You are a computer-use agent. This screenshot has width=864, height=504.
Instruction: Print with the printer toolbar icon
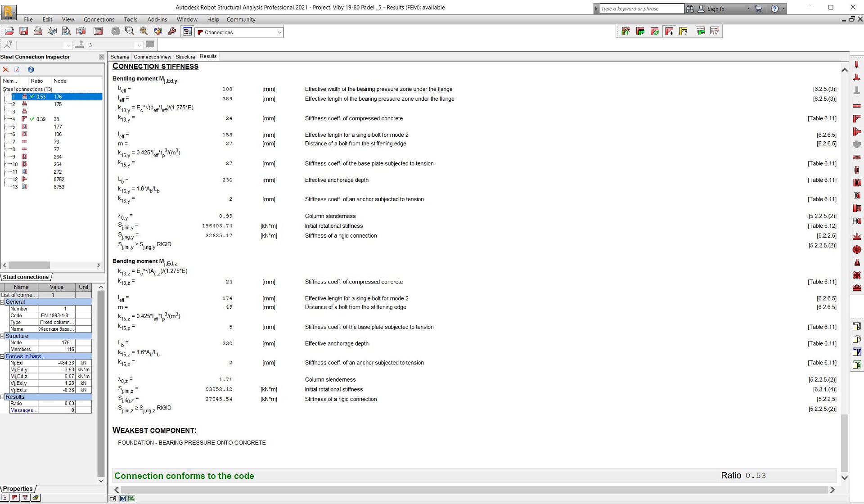[38, 31]
